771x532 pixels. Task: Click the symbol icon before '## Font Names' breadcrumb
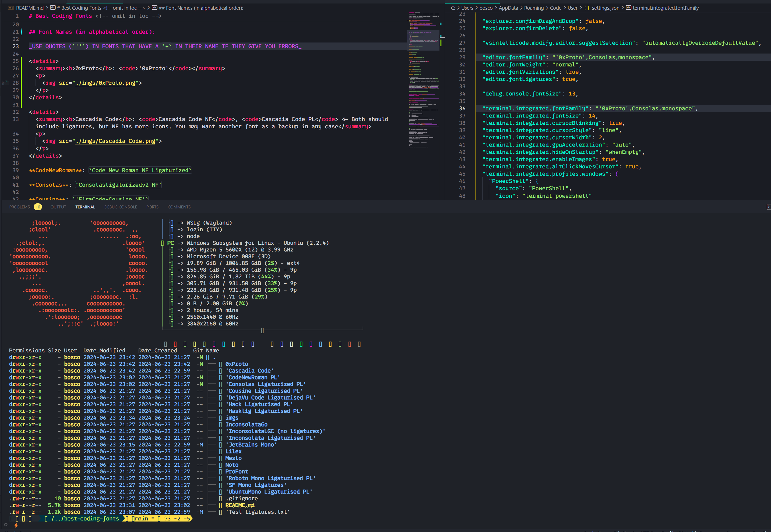pyautogui.click(x=154, y=8)
